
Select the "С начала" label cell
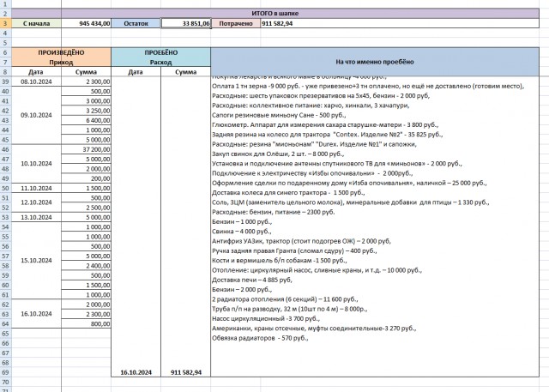click(36, 23)
